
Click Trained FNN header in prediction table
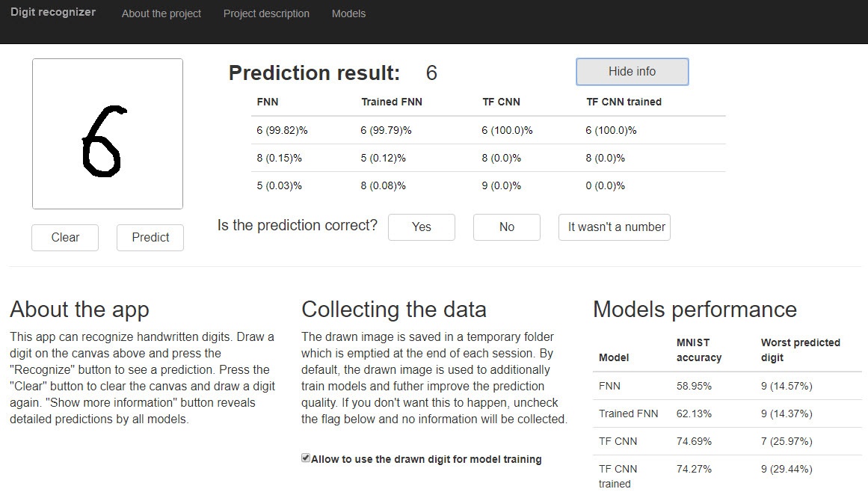(x=391, y=102)
